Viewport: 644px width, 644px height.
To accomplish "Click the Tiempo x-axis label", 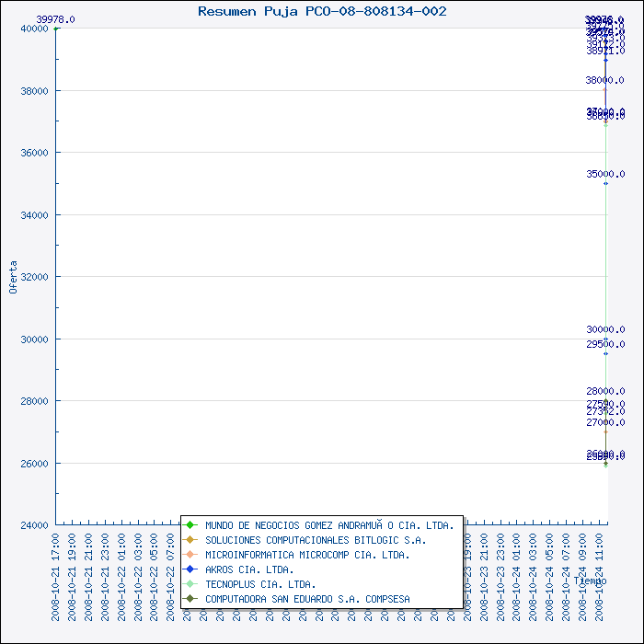I will click(x=590, y=581).
